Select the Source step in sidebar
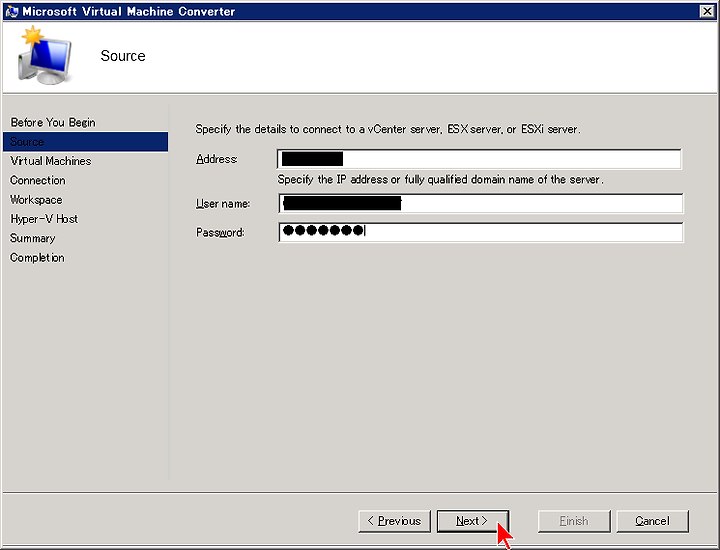 coord(85,142)
